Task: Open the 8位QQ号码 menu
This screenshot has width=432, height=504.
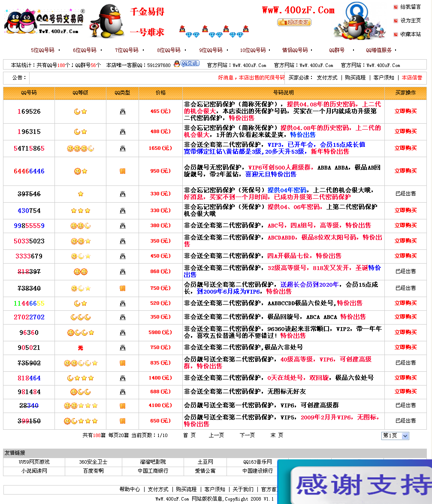Action: (x=169, y=50)
